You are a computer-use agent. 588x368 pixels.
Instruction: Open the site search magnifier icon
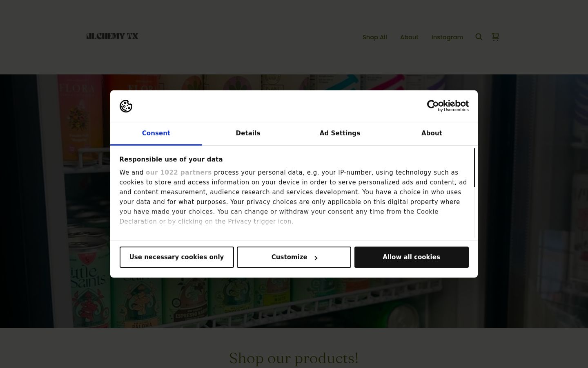pyautogui.click(x=479, y=37)
